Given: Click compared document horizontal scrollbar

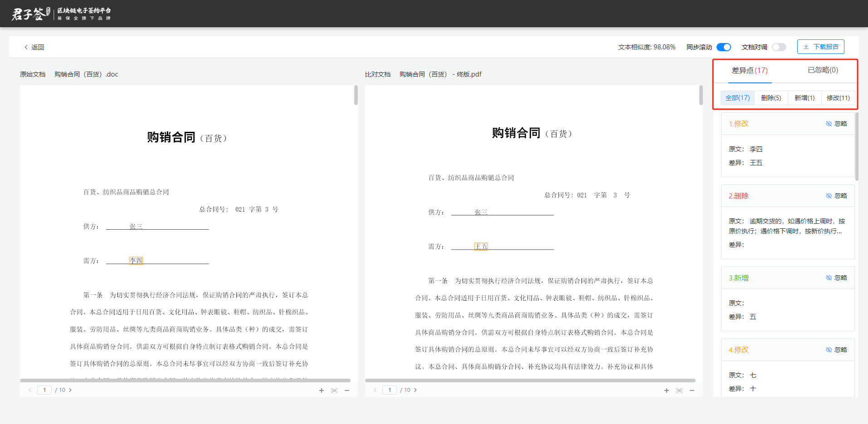Looking at the screenshot, I should click(530, 381).
